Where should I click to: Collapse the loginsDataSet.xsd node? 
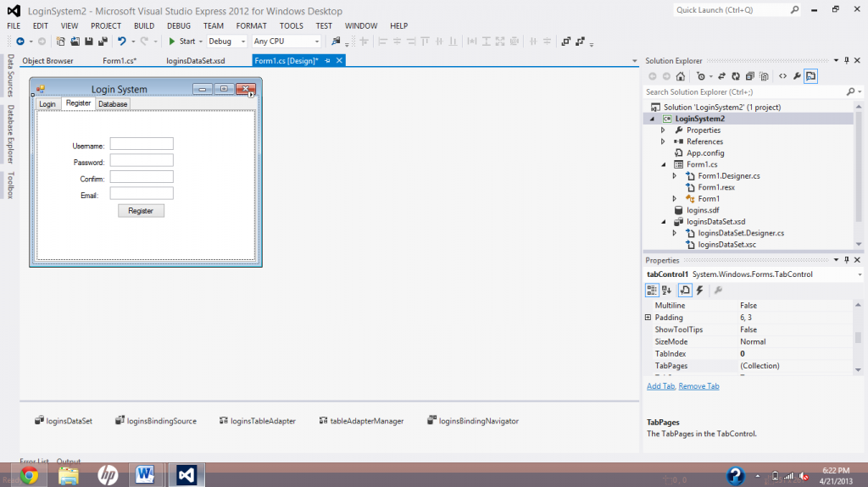pyautogui.click(x=663, y=222)
